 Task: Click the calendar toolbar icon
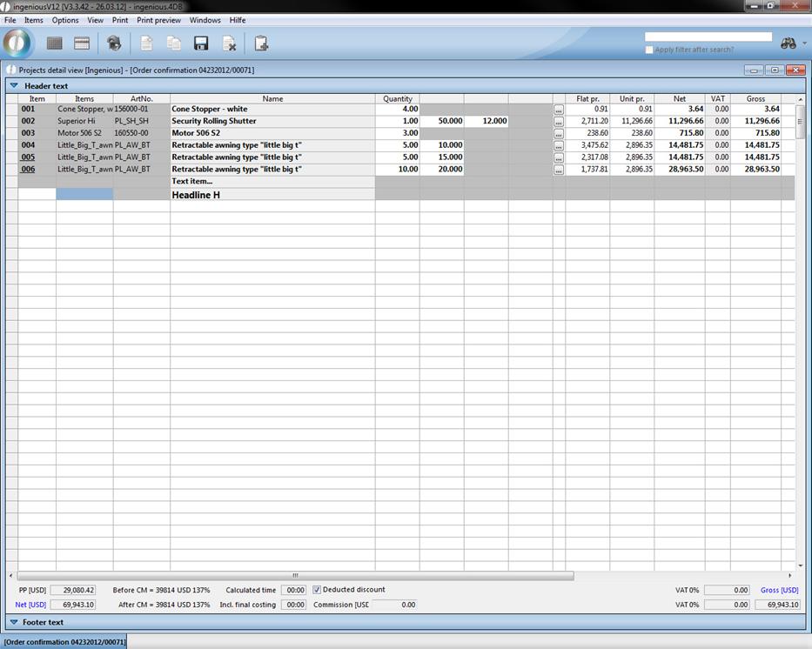pyautogui.click(x=82, y=43)
